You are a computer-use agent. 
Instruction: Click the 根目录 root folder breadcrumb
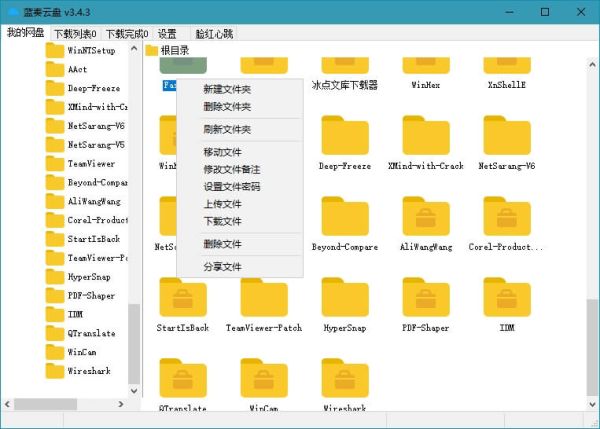[168, 50]
